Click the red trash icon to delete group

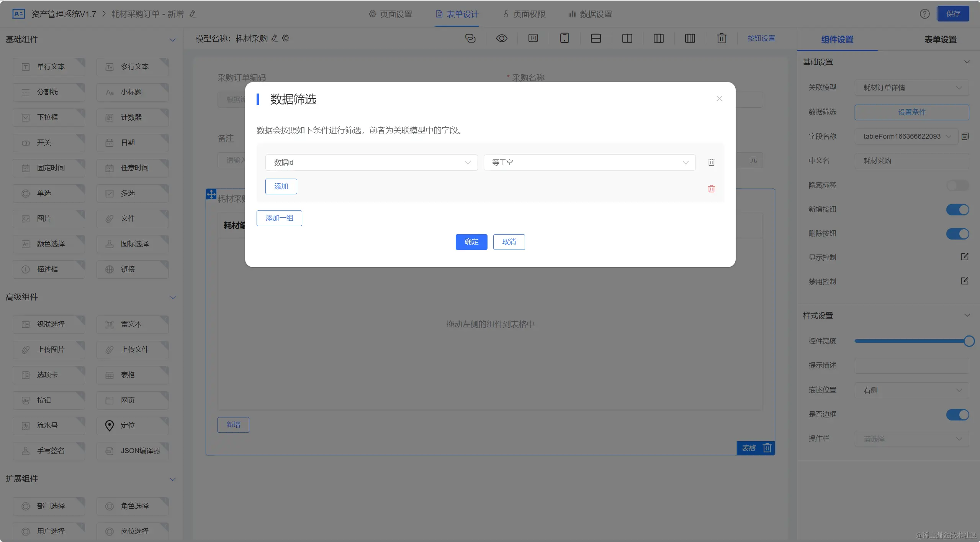[711, 189]
